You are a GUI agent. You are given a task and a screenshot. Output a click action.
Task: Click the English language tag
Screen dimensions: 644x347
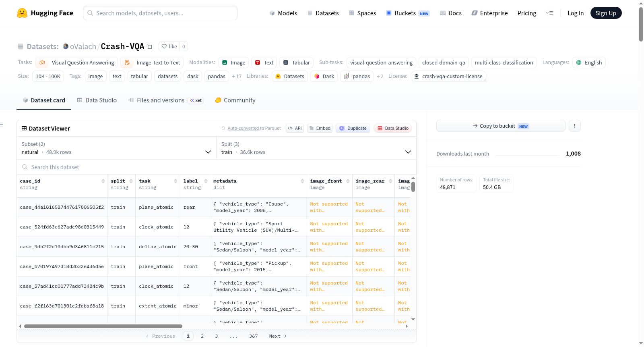coord(589,62)
